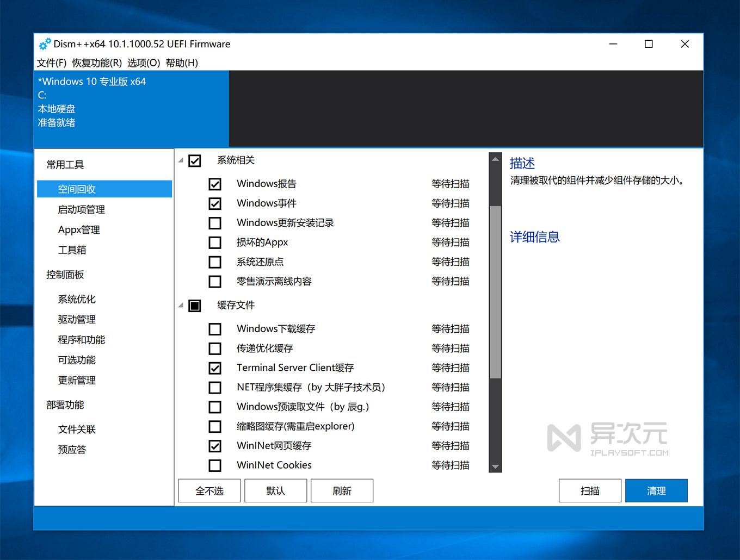Open 驱动管理 in the sidebar

click(x=77, y=320)
